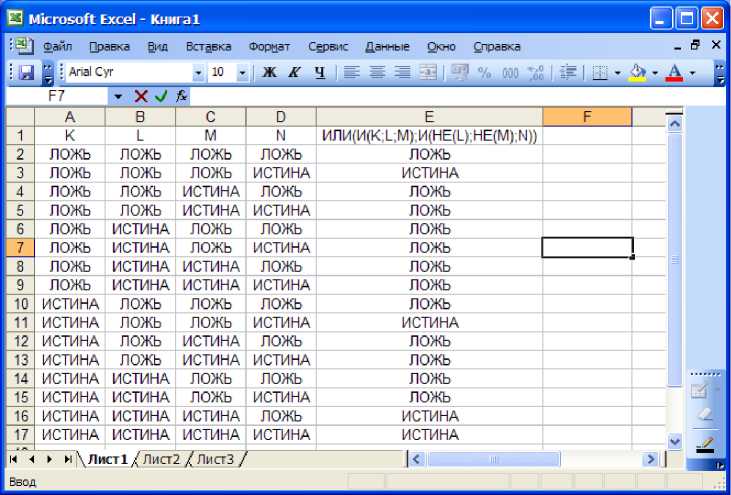Select row 17 header

pos(20,435)
